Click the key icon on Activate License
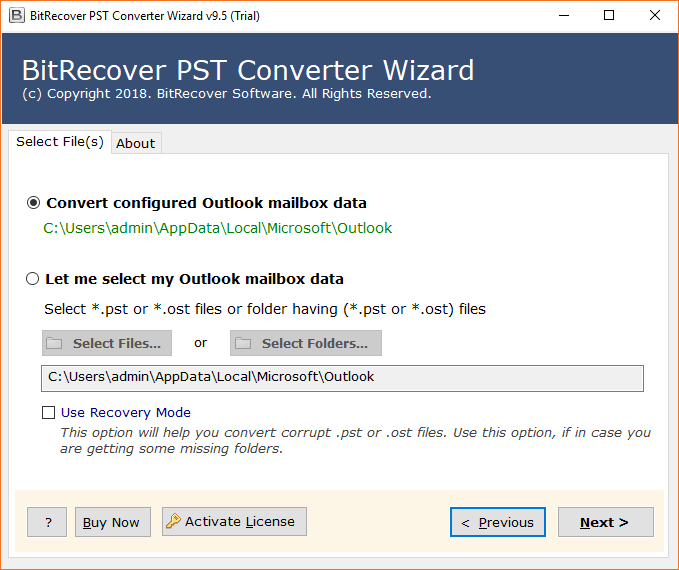679x570 pixels. 173,521
